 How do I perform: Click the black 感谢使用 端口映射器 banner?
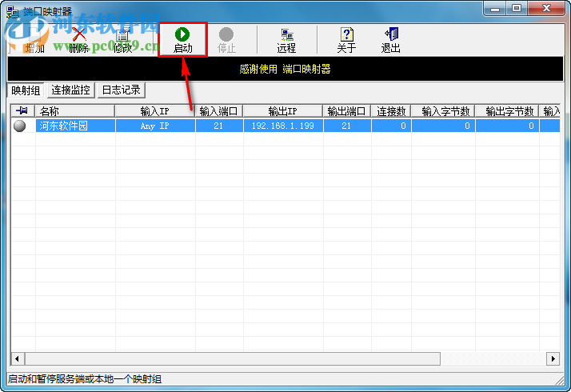pos(285,69)
